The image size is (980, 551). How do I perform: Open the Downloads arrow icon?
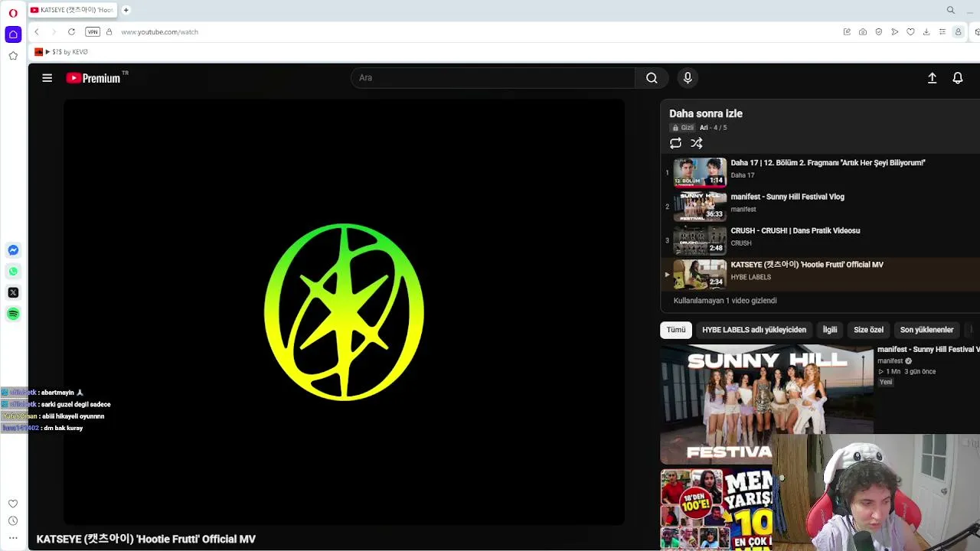click(926, 32)
